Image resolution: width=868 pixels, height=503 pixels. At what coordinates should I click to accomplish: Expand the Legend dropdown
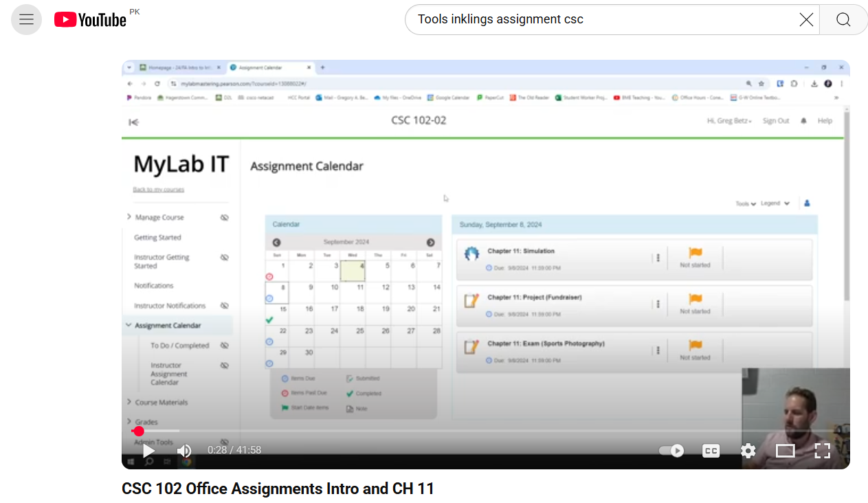775,203
